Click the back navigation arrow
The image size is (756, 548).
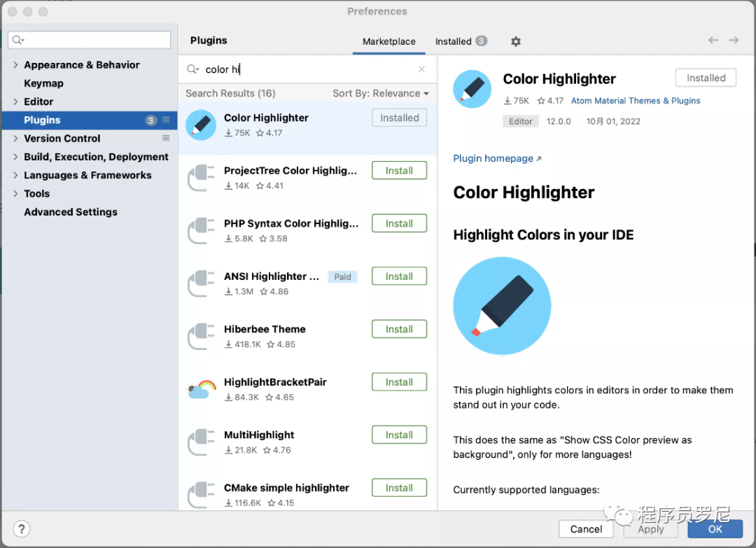[x=713, y=40]
